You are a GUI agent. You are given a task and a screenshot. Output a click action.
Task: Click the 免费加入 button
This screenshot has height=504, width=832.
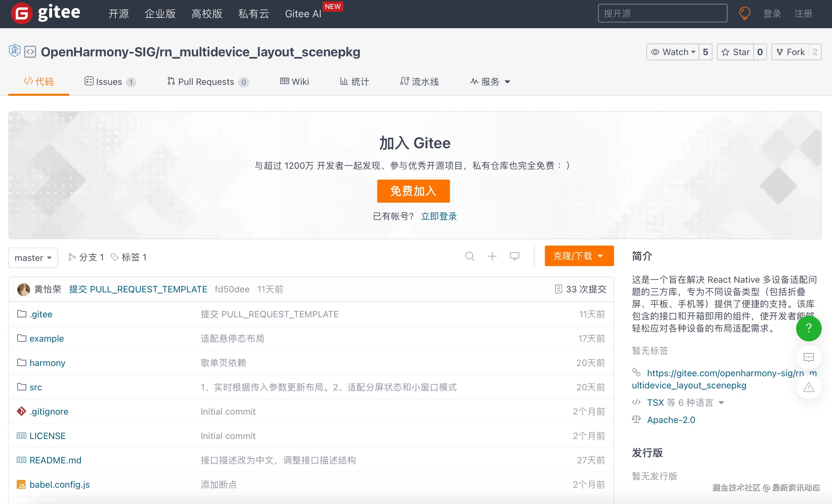coord(413,191)
